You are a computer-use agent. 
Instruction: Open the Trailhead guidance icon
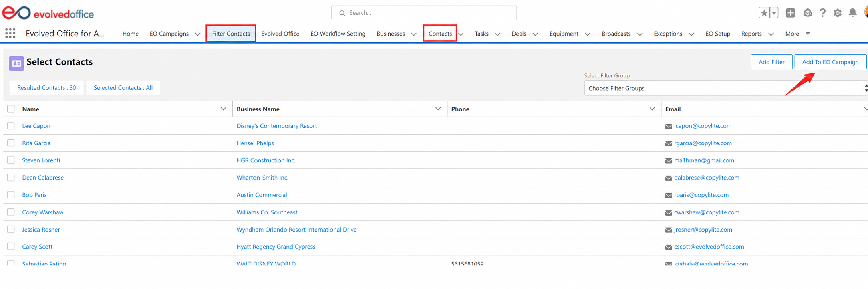click(x=807, y=13)
